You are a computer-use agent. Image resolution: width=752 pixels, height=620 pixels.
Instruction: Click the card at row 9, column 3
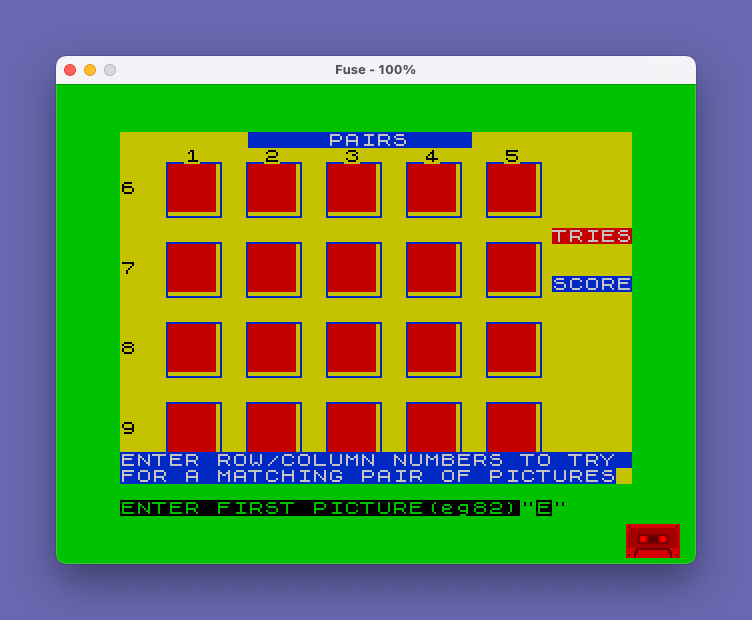354,427
